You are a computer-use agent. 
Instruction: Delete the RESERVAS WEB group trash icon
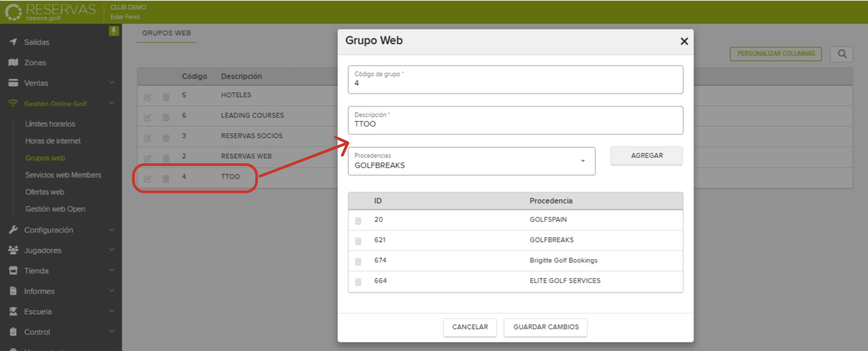[x=166, y=158]
